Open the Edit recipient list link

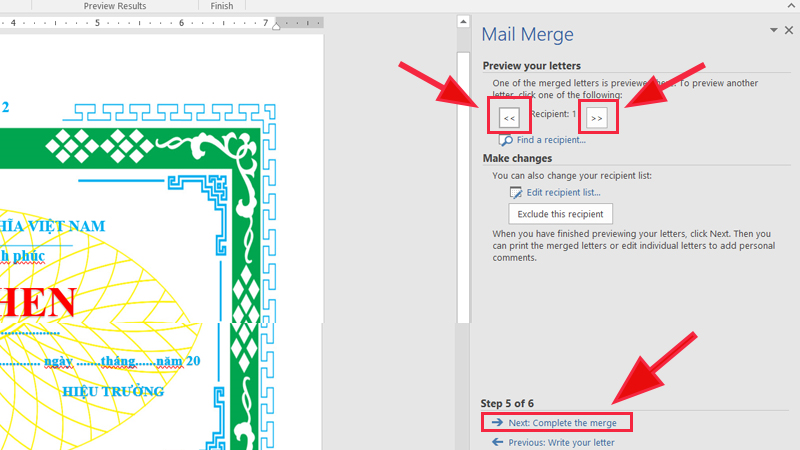point(563,192)
